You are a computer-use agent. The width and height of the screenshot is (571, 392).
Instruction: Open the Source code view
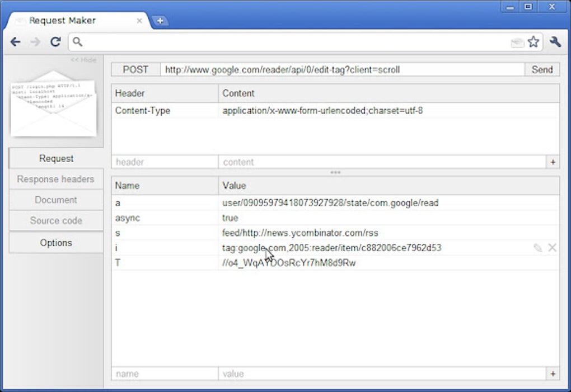click(55, 220)
